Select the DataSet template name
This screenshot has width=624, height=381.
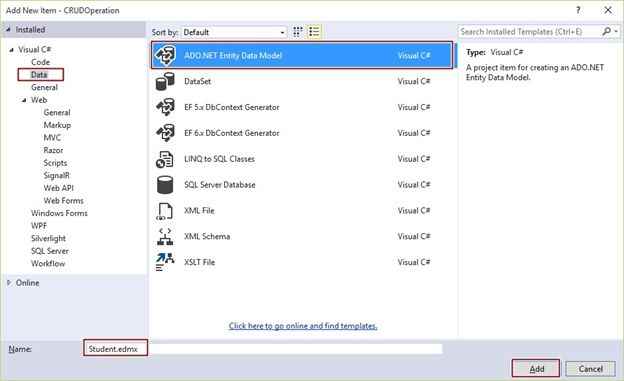coord(197,81)
